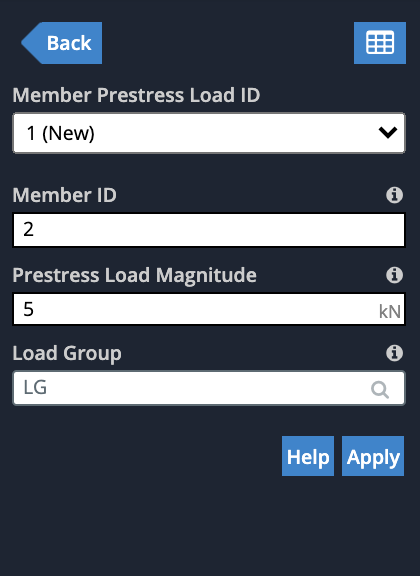Image resolution: width=420 pixels, height=576 pixels.
Task: Click the Member Prestress Load ID label
Action: (136, 95)
